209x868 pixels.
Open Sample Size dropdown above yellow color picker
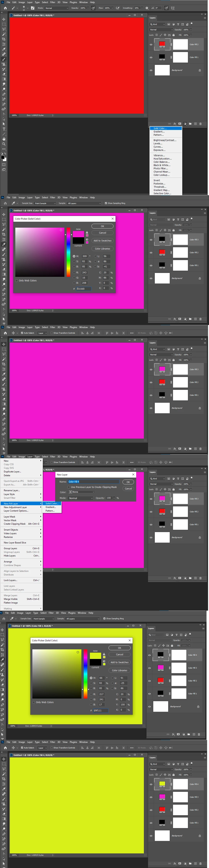coord(43,619)
